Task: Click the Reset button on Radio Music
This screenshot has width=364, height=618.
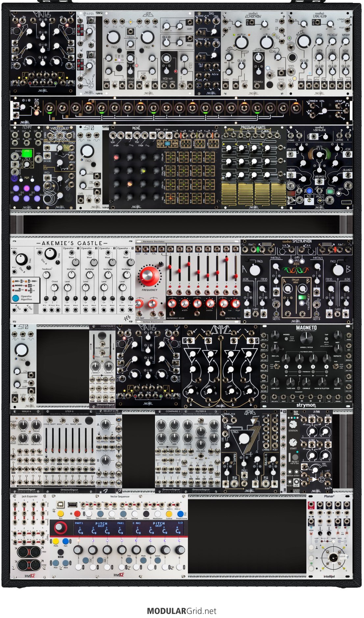Action: [x=295, y=457]
